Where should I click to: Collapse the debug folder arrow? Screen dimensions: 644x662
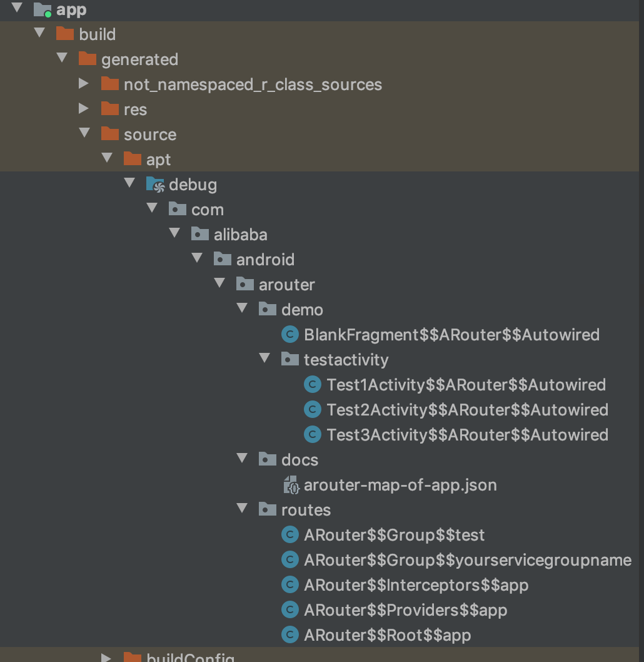tap(129, 182)
